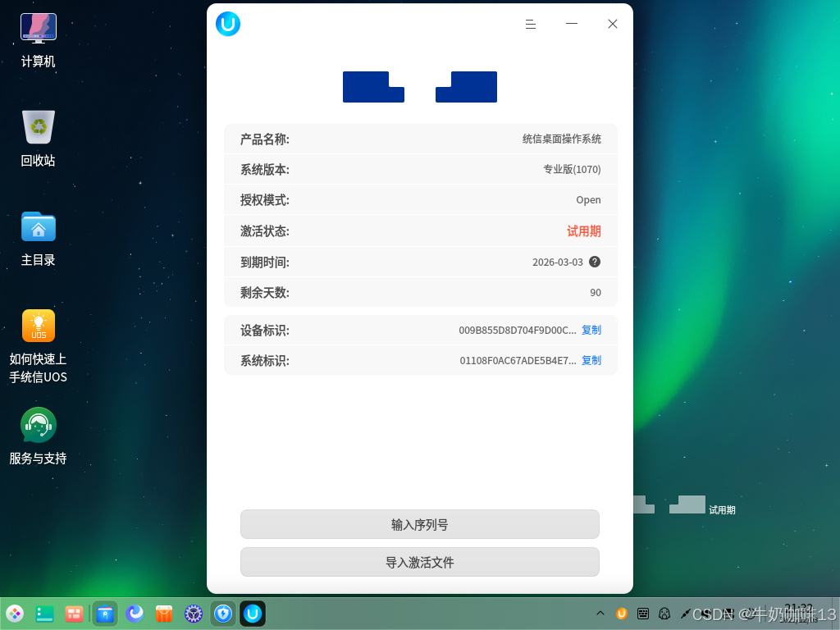
Task: Click the 设备标识 label
Action: 265,331
